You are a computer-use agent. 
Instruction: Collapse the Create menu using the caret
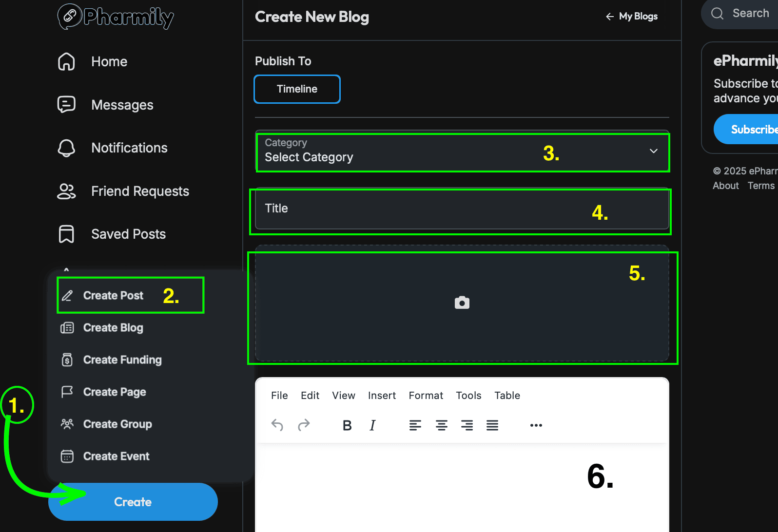(x=66, y=269)
